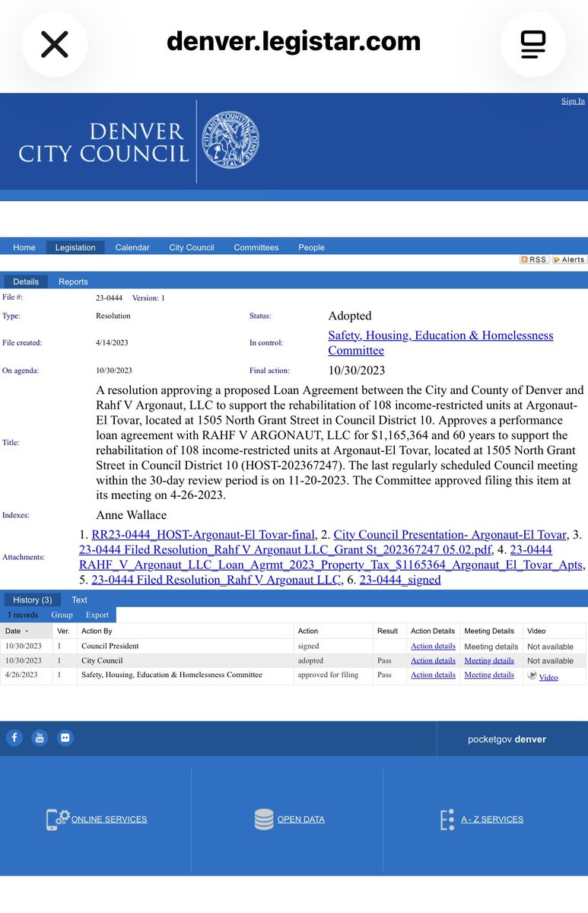Open attachment 5 Filed Resolution_Rahf V Argonaut LLC
The width and height of the screenshot is (588, 913).
click(216, 580)
